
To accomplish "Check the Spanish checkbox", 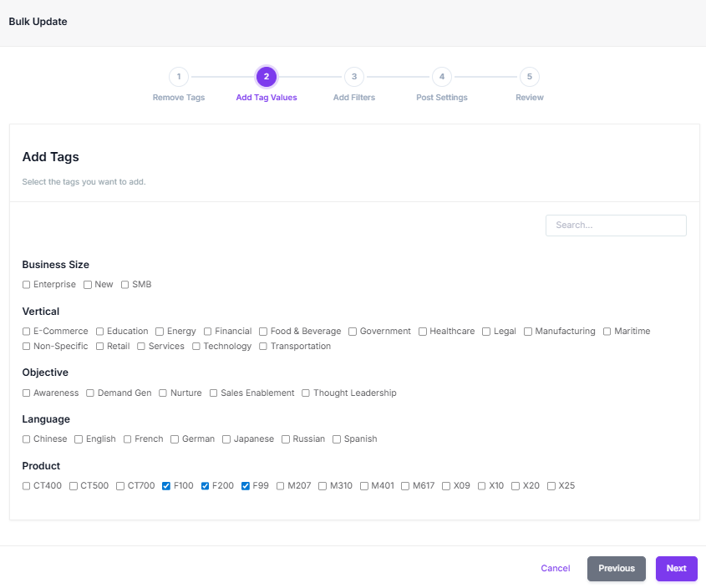I will (337, 439).
